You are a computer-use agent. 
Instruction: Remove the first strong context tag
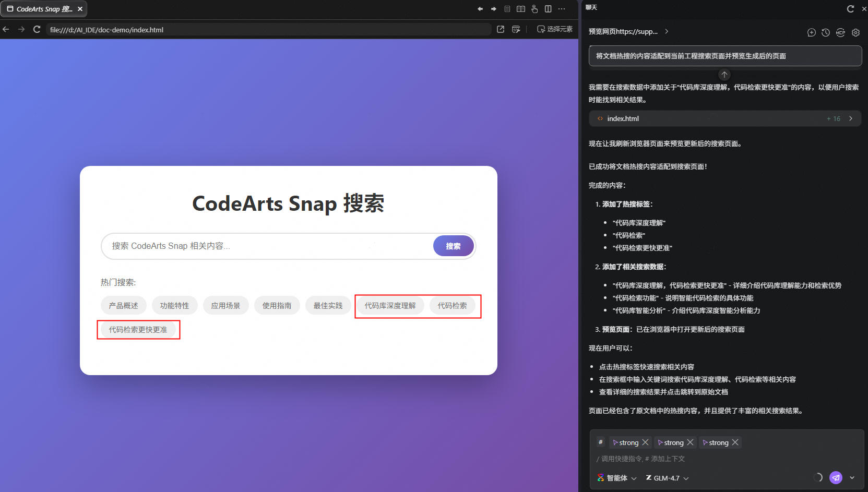645,442
